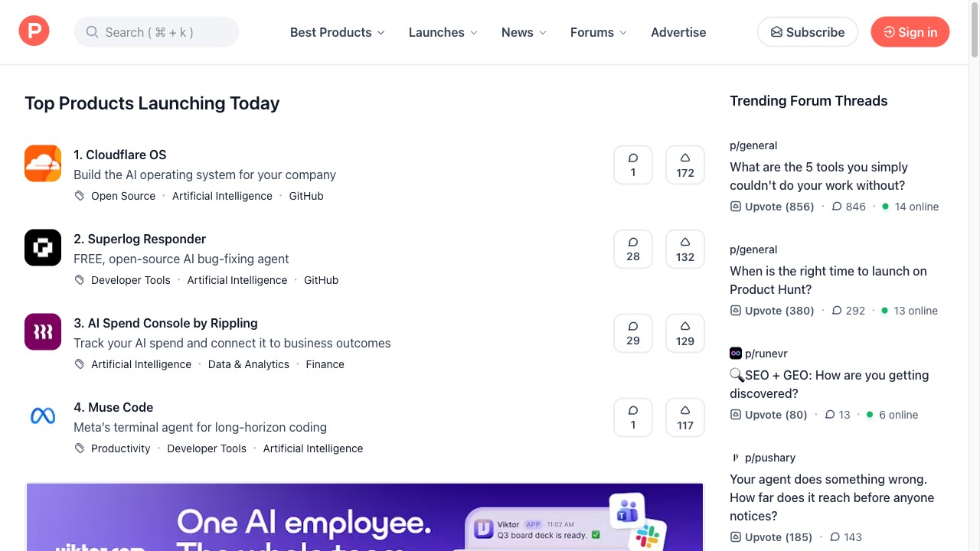Open thread 'What are the 5 tools'

pos(818,176)
